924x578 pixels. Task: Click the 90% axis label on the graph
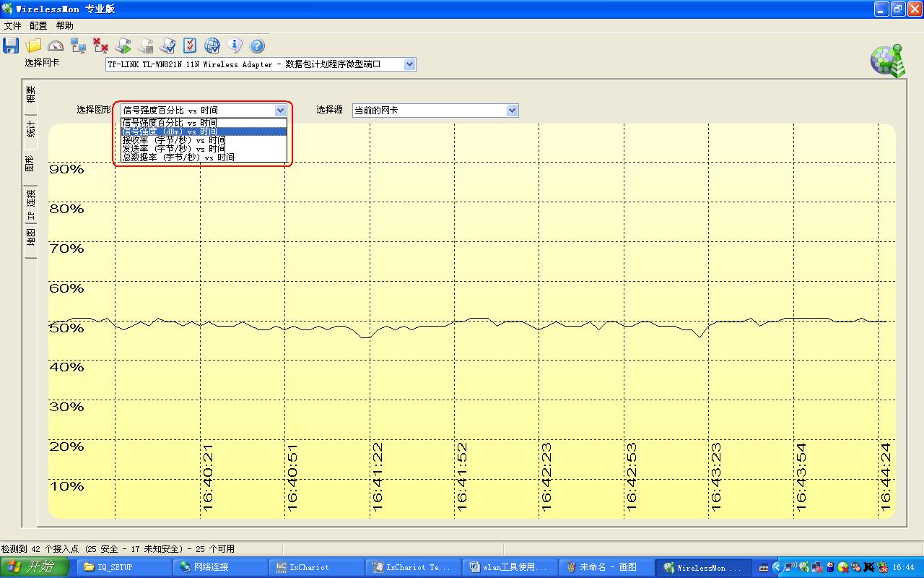tap(66, 170)
